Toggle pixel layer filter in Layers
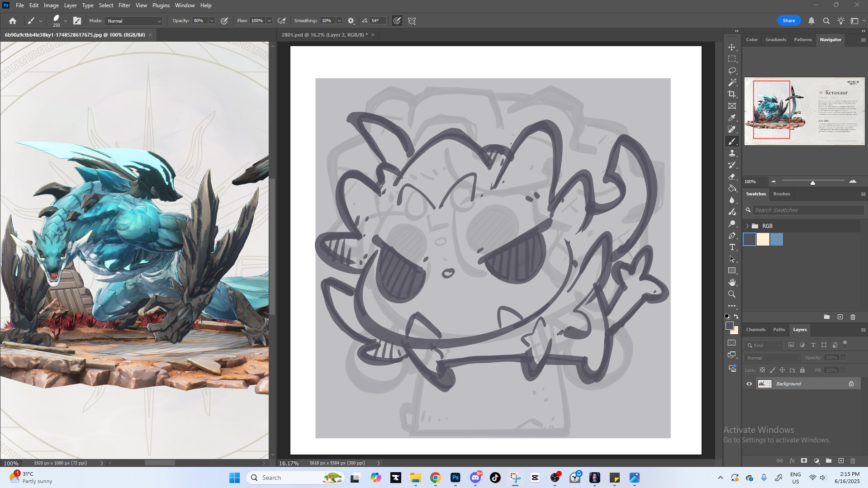 791,345
